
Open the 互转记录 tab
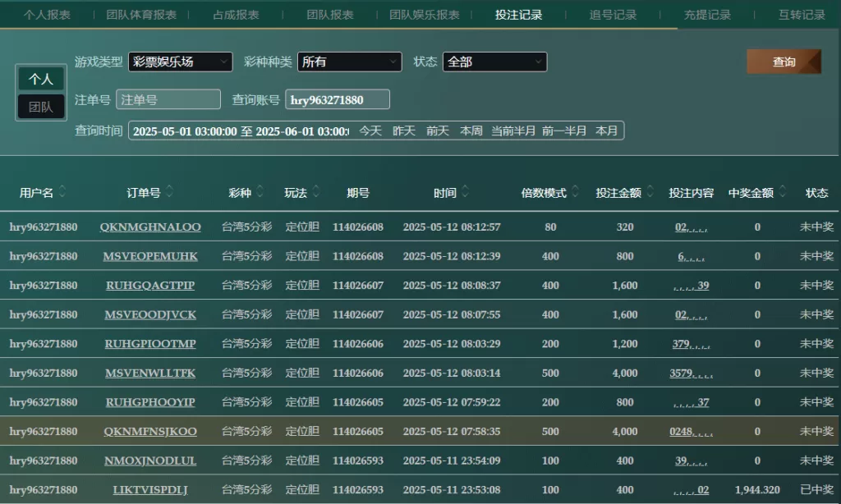coord(802,15)
